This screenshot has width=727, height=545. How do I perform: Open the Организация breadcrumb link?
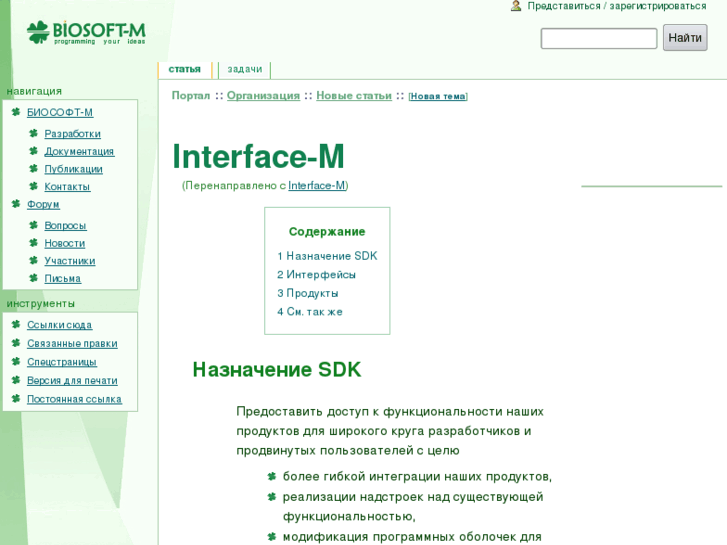(x=263, y=96)
